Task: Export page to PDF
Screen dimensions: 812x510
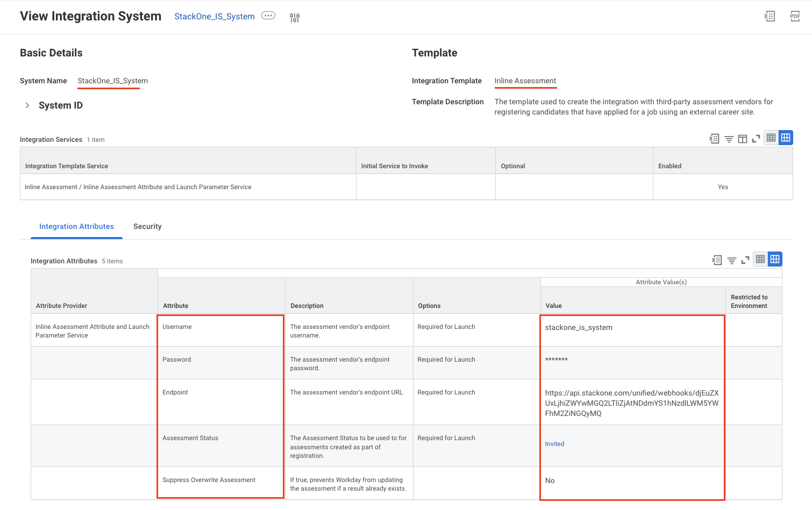Action: pos(795,16)
